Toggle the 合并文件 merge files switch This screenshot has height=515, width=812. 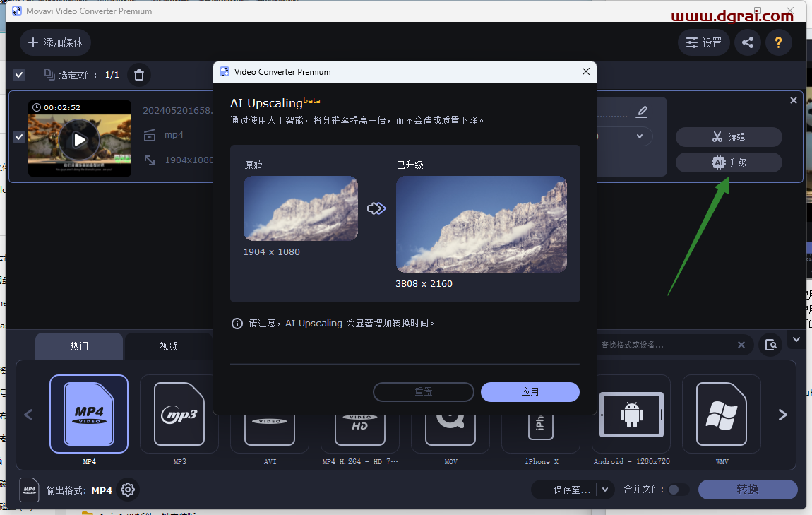click(x=679, y=490)
